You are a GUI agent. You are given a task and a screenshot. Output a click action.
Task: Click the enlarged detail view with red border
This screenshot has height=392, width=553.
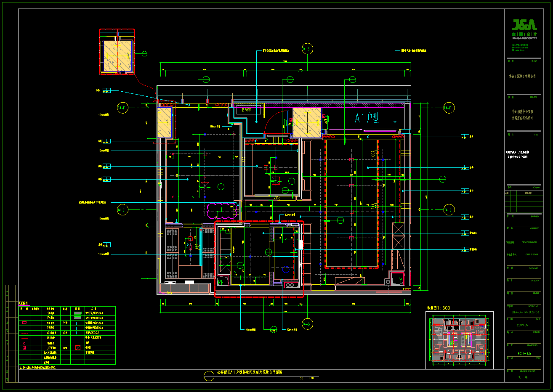pyautogui.click(x=117, y=52)
